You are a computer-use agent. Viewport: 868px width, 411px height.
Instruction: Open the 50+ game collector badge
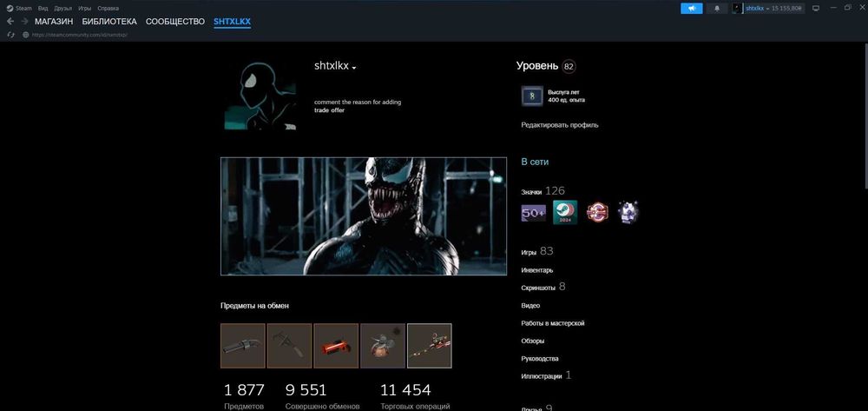click(534, 213)
